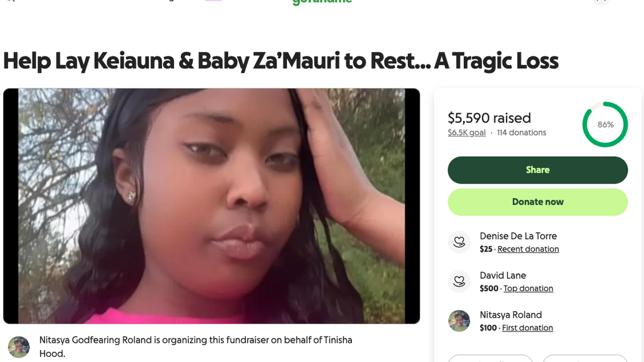644x362 pixels.
Task: View the Top donation link
Action: tap(528, 289)
